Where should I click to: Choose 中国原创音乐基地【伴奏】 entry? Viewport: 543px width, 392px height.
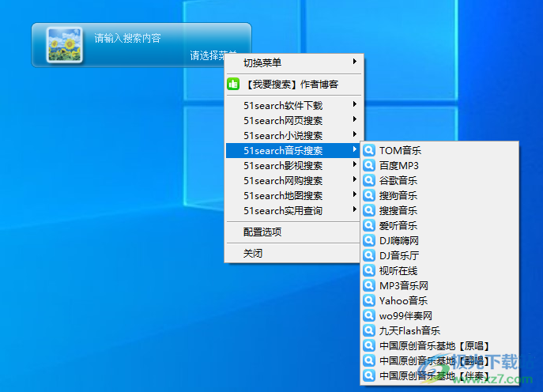click(x=439, y=375)
